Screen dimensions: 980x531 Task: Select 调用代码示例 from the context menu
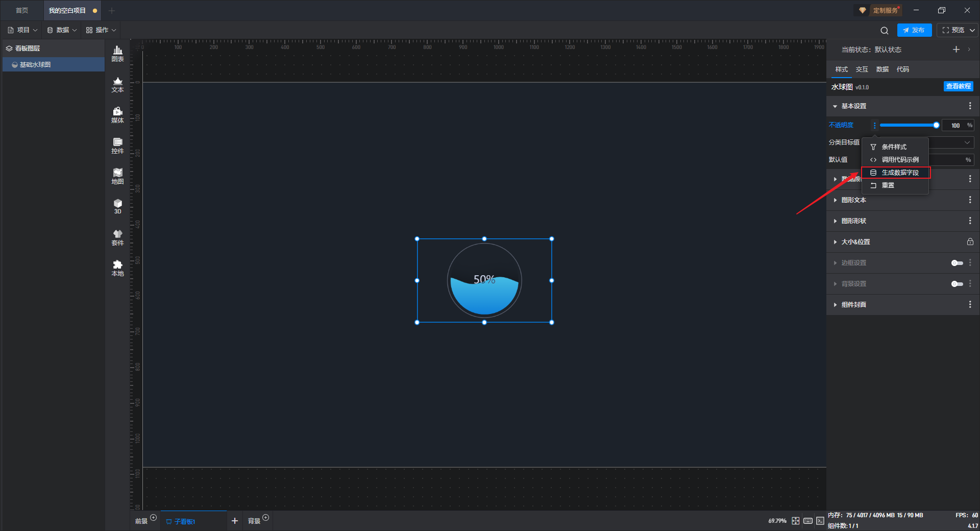[x=895, y=159]
